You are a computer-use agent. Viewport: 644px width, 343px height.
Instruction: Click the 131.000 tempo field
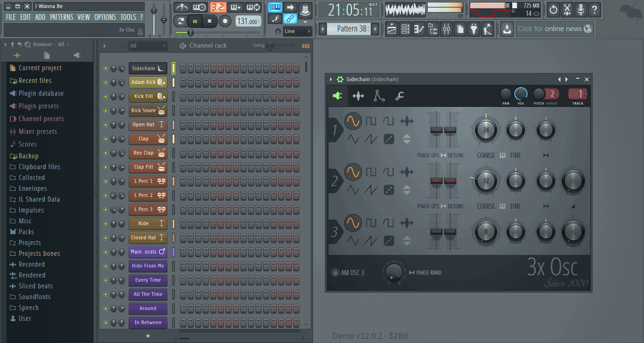tap(248, 21)
